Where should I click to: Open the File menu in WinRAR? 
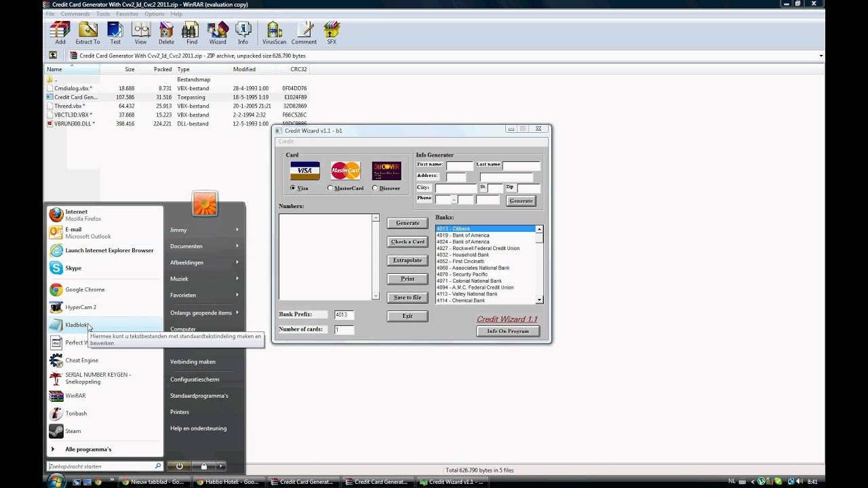point(50,14)
